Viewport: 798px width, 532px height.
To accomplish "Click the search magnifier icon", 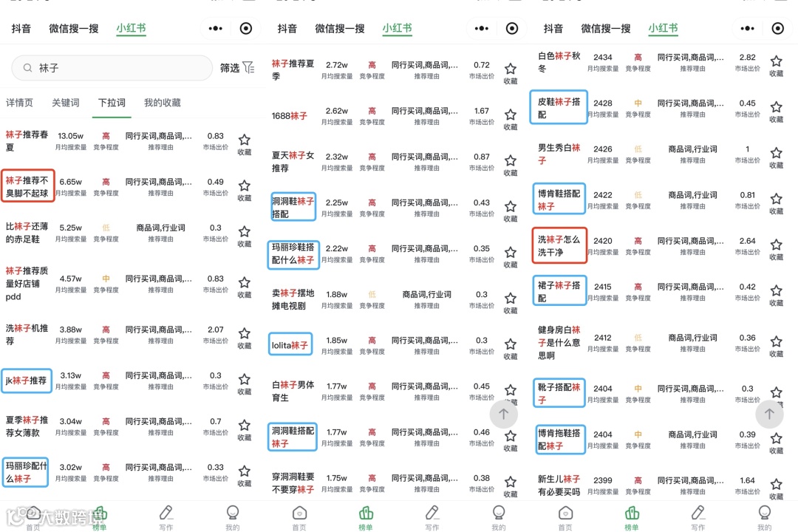I will click(x=28, y=68).
